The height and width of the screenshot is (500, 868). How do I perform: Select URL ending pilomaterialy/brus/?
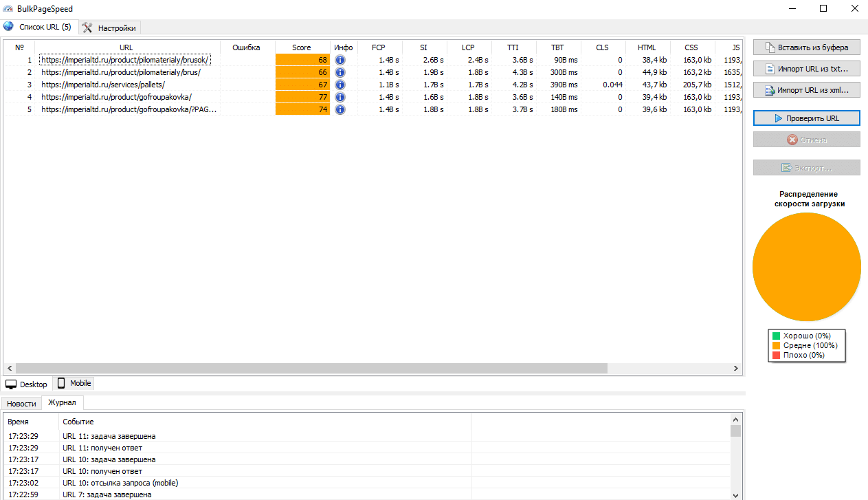tap(121, 72)
